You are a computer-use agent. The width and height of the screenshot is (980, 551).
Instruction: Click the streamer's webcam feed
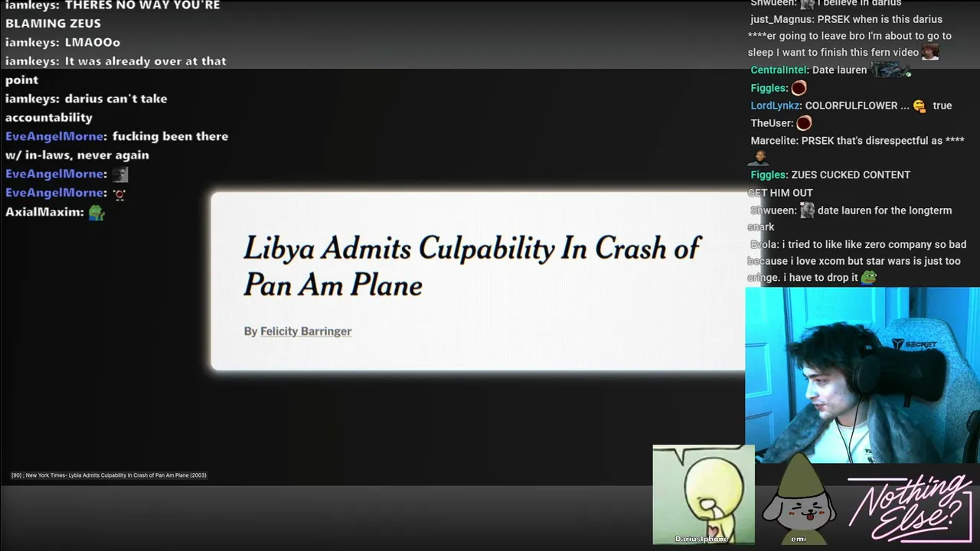point(862,375)
